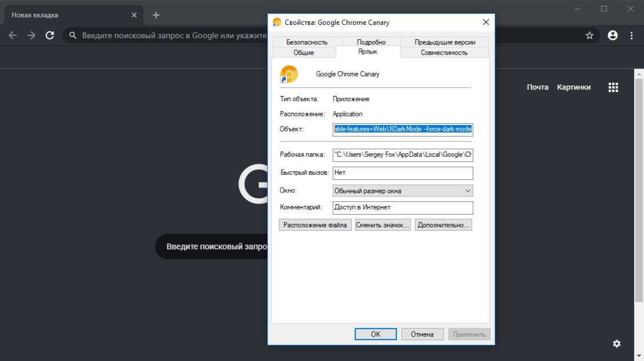Open the Google apps grid
644x361 pixels.
point(613,87)
